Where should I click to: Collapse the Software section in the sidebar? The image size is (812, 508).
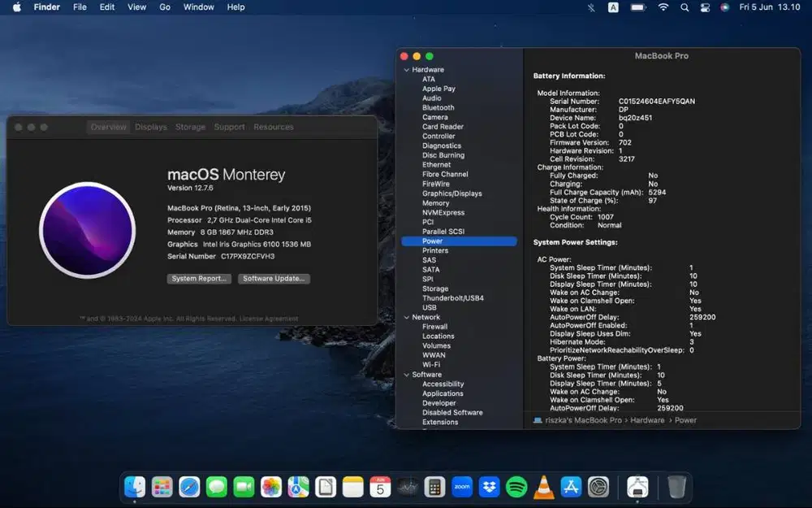click(x=407, y=375)
